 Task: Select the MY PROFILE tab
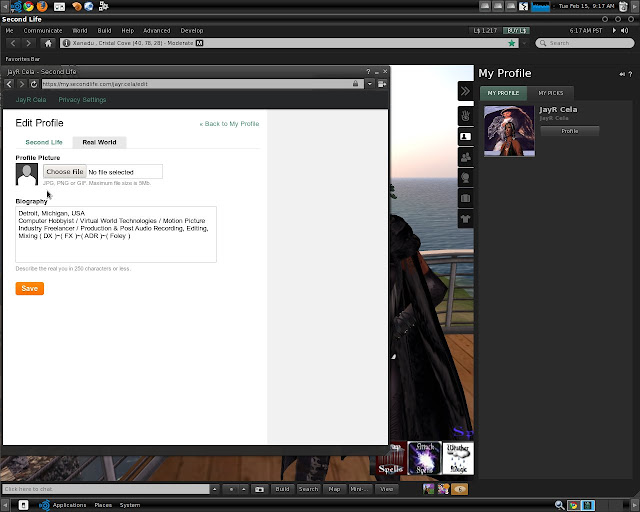[x=503, y=93]
